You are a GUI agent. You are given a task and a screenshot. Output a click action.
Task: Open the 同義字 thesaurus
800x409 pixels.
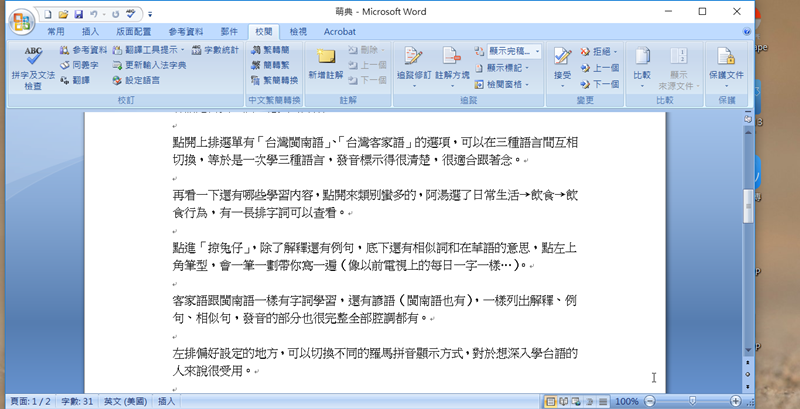79,65
